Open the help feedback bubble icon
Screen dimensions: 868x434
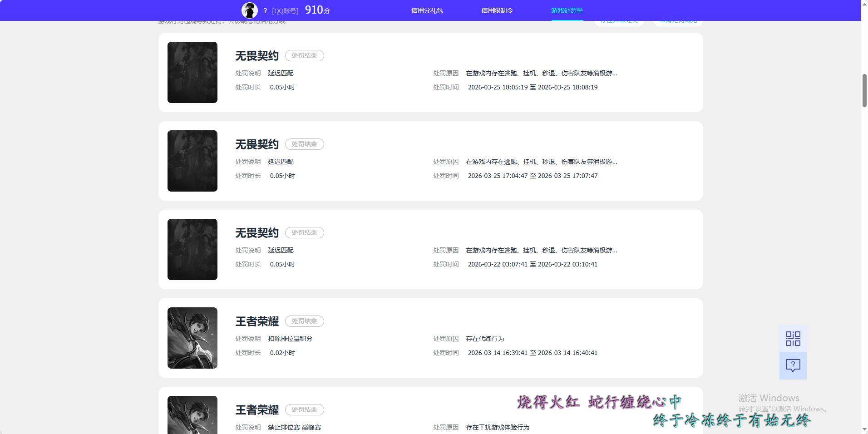tap(793, 365)
